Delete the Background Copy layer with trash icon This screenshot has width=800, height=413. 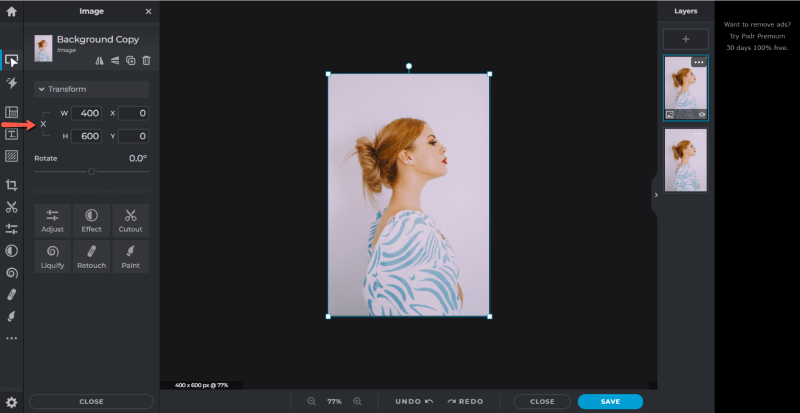point(146,61)
